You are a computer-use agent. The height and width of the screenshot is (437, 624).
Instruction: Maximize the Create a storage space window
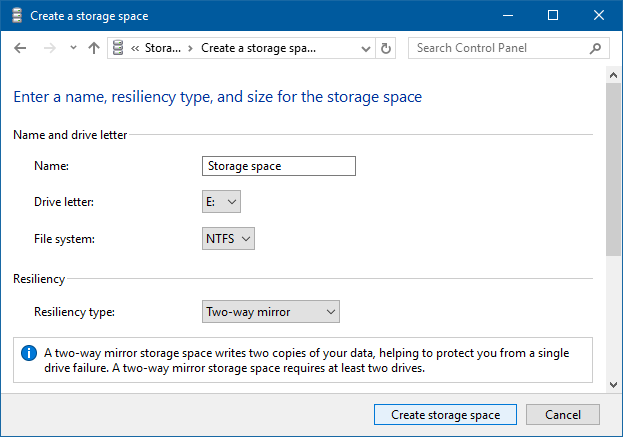click(553, 16)
